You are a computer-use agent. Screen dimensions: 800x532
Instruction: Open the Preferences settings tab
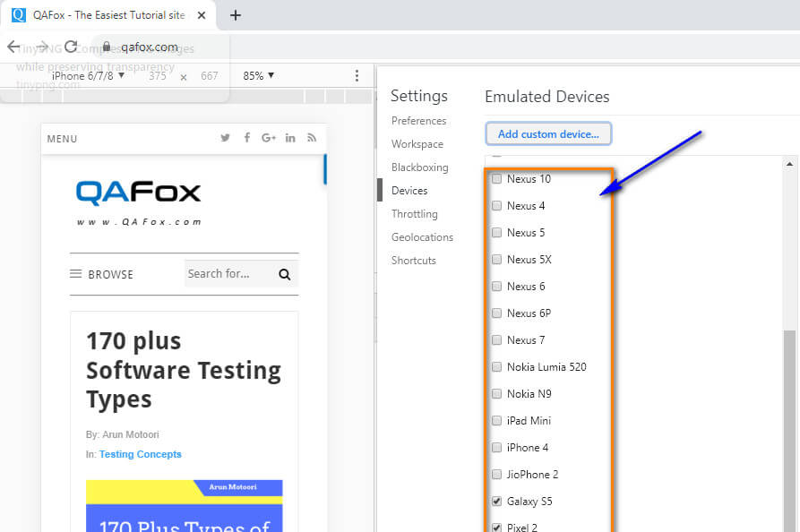tap(419, 121)
